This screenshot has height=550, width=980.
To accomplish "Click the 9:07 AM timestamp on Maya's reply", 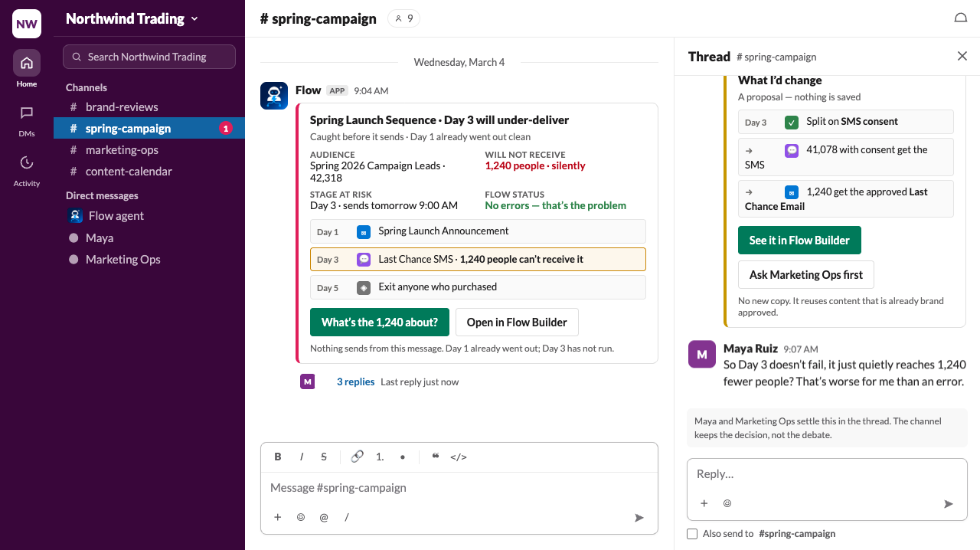I will [x=801, y=349].
